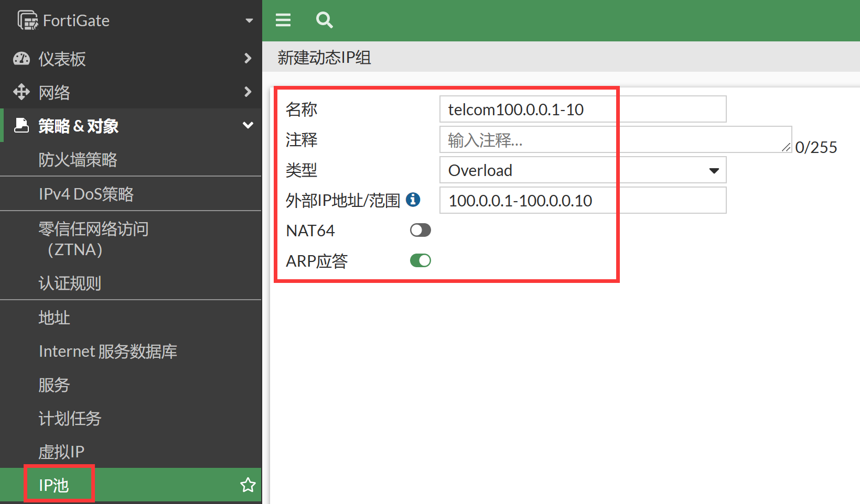This screenshot has width=860, height=504.
Task: Expand the 网络 menu chevron
Action: [248, 92]
